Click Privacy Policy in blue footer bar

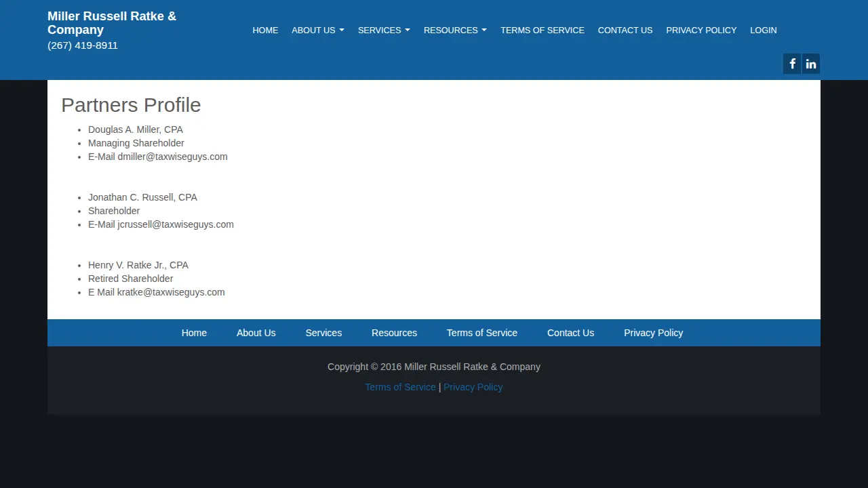[x=654, y=333]
